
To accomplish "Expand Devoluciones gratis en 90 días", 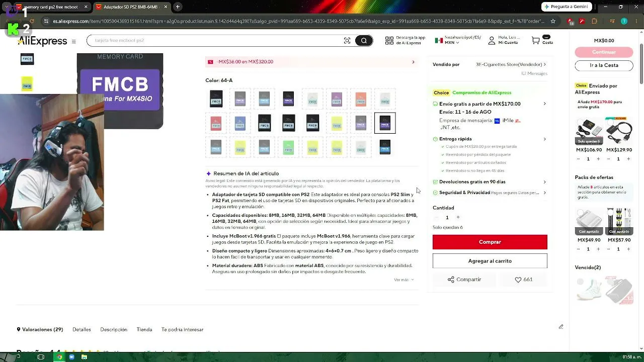I will tap(544, 182).
